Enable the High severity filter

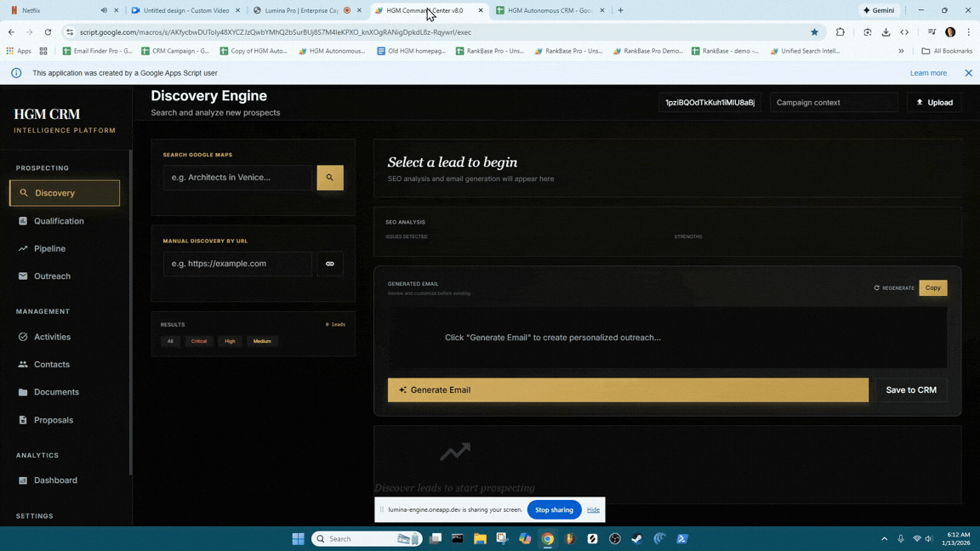tap(230, 341)
